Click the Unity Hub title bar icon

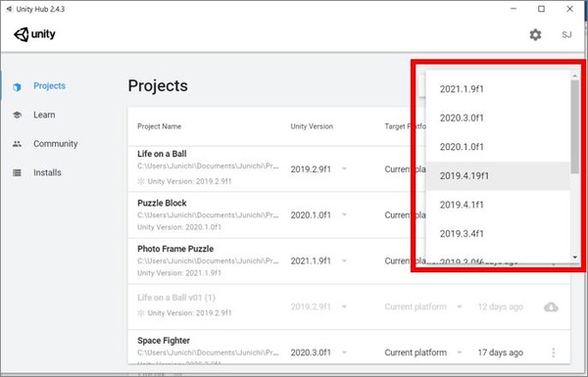pos(10,9)
